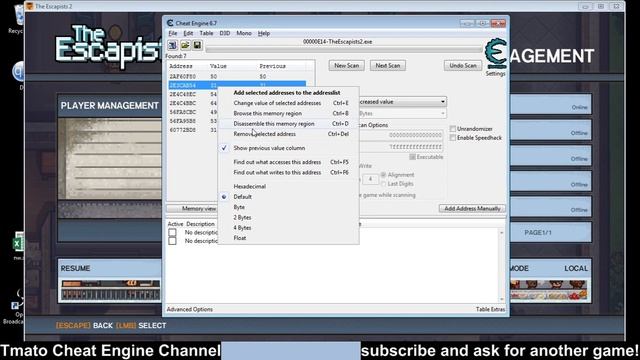Click the Next Scan button
Screen dimensions: 640x360
click(388, 66)
